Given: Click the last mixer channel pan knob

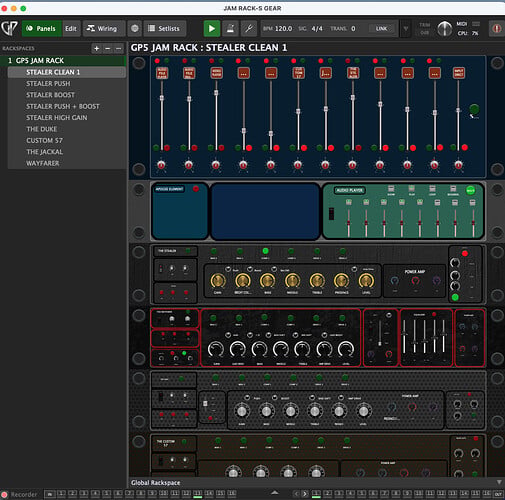Looking at the screenshot, I should click(x=459, y=165).
